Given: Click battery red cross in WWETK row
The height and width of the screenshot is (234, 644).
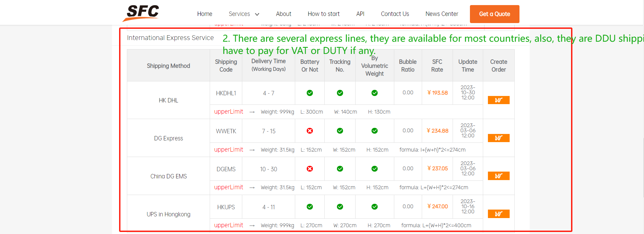Looking at the screenshot, I should point(310,131).
